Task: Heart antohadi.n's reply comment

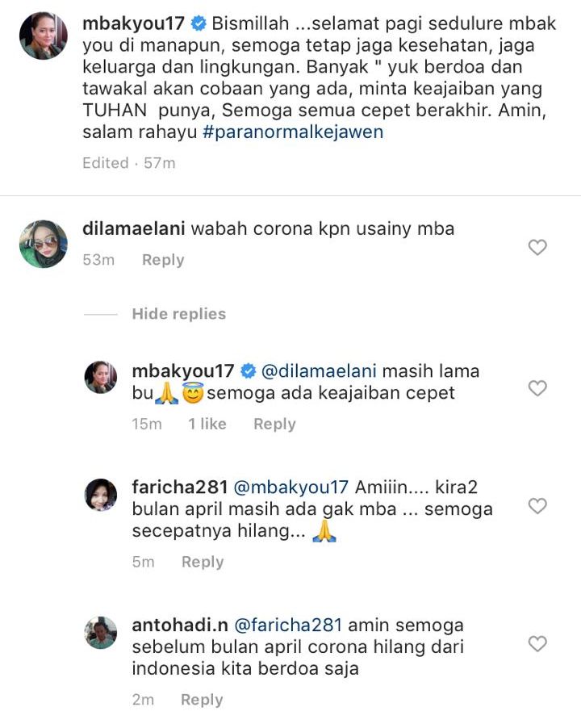Action: [x=537, y=644]
